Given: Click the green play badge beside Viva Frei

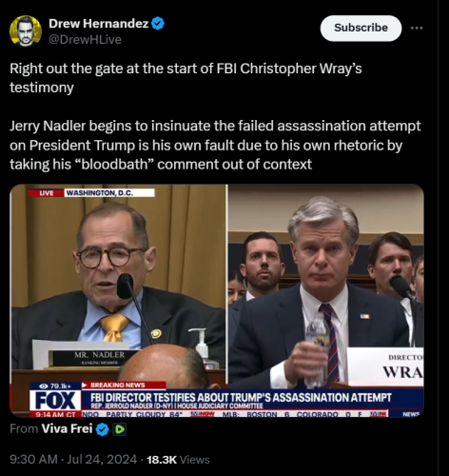Looking at the screenshot, I should (x=120, y=429).
